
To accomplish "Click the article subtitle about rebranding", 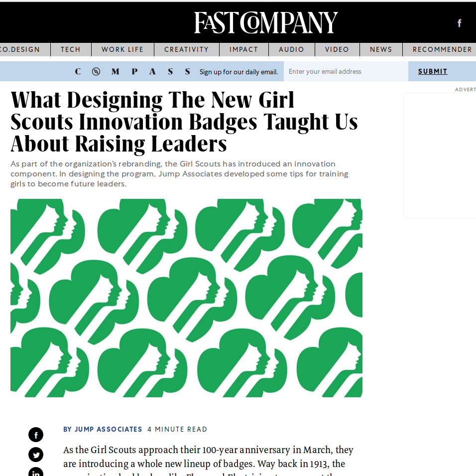I will 179,174.
